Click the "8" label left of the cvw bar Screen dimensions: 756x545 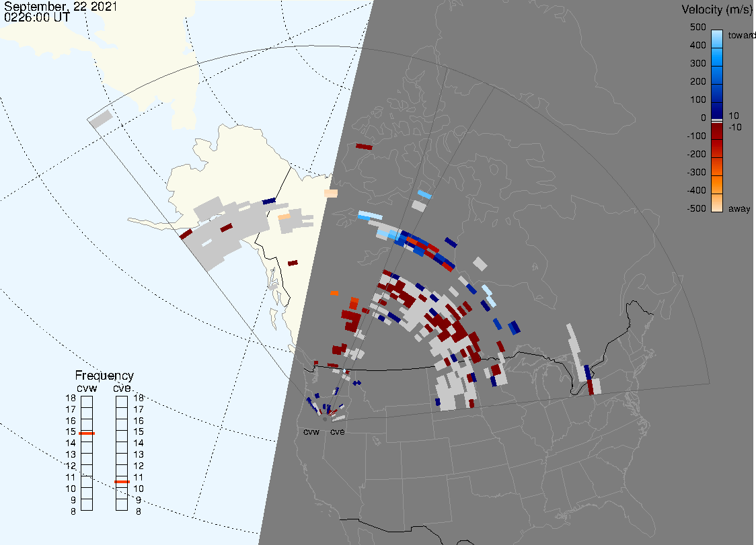[x=73, y=511]
